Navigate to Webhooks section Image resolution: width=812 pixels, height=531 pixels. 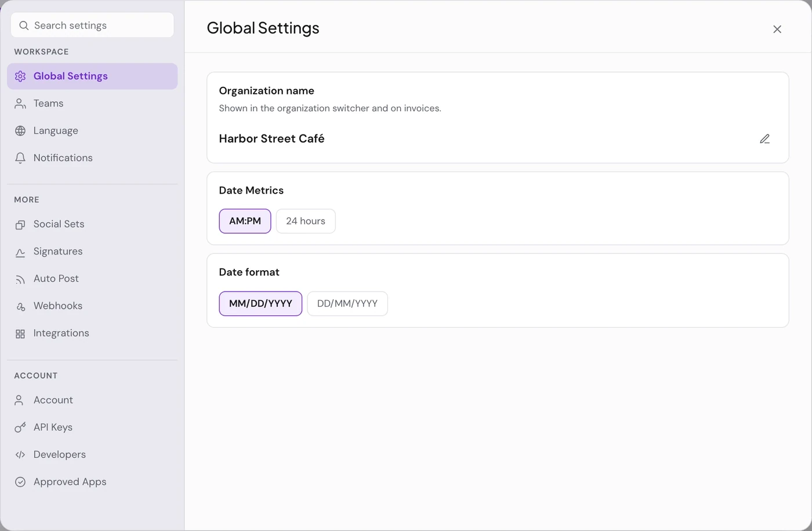pos(92,306)
